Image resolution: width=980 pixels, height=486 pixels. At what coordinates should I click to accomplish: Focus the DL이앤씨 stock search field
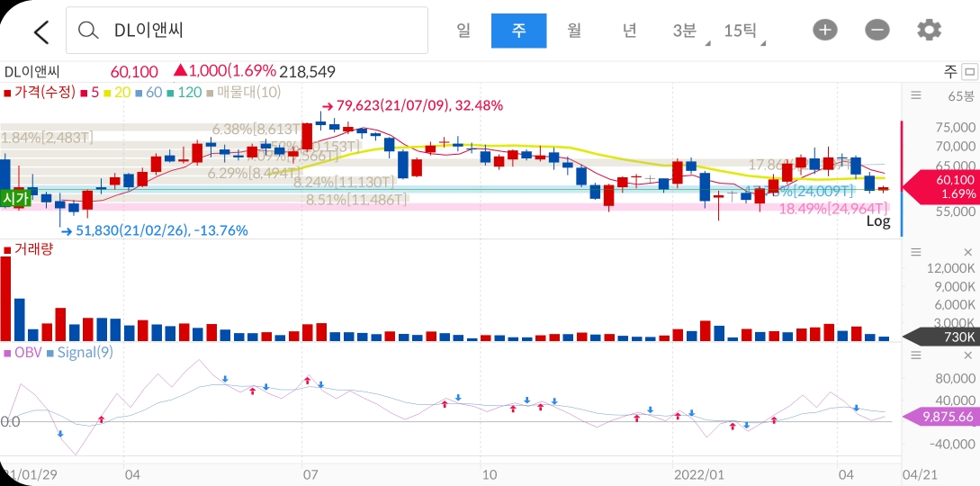(x=247, y=31)
